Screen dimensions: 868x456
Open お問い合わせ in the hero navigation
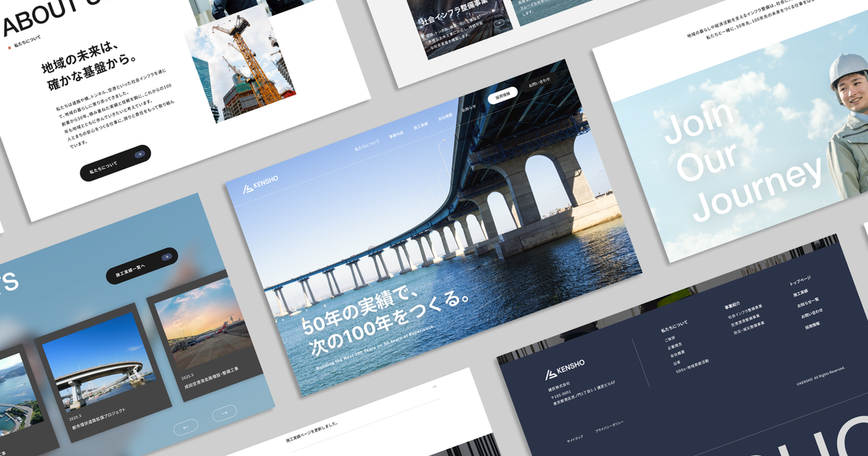(539, 83)
